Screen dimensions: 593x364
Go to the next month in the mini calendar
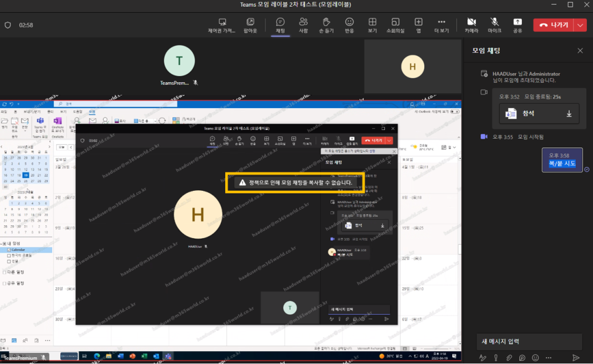[x=49, y=147]
